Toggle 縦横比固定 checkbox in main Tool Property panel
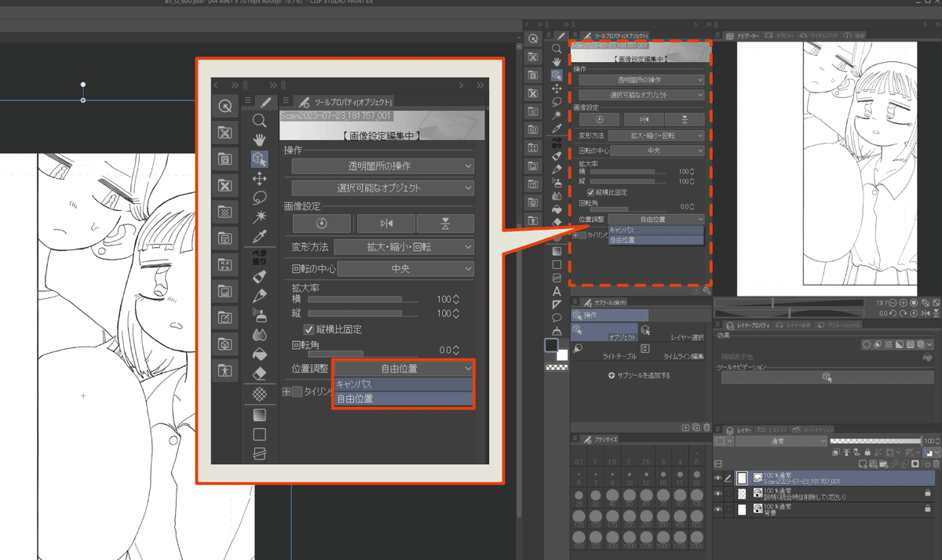 click(x=591, y=192)
